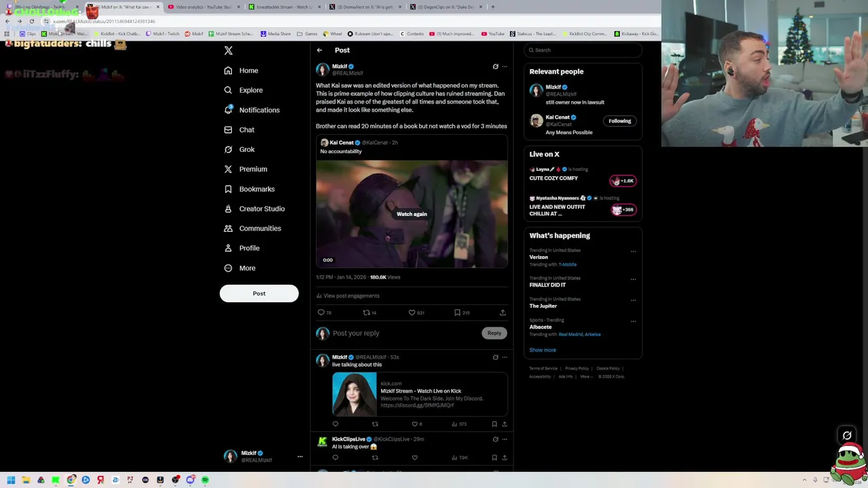Open Bookmarks in the X sidebar
The width and height of the screenshot is (868, 488).
[249, 189]
